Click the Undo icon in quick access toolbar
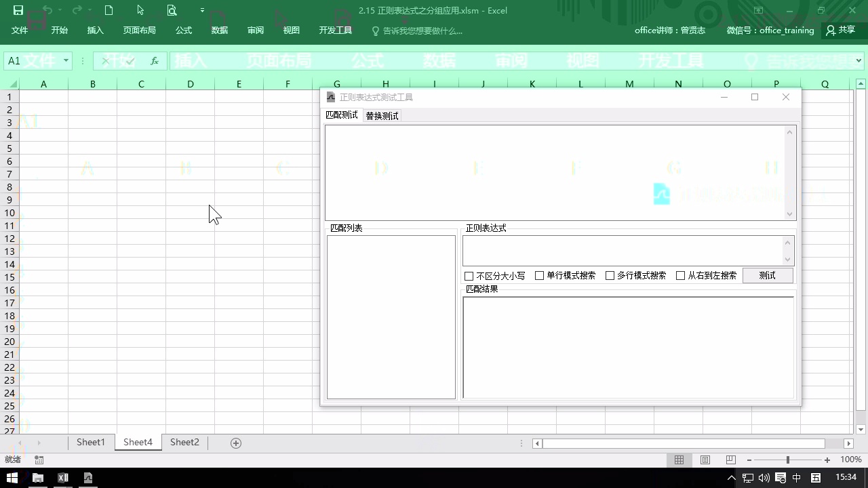The height and width of the screenshot is (488, 868). [47, 10]
